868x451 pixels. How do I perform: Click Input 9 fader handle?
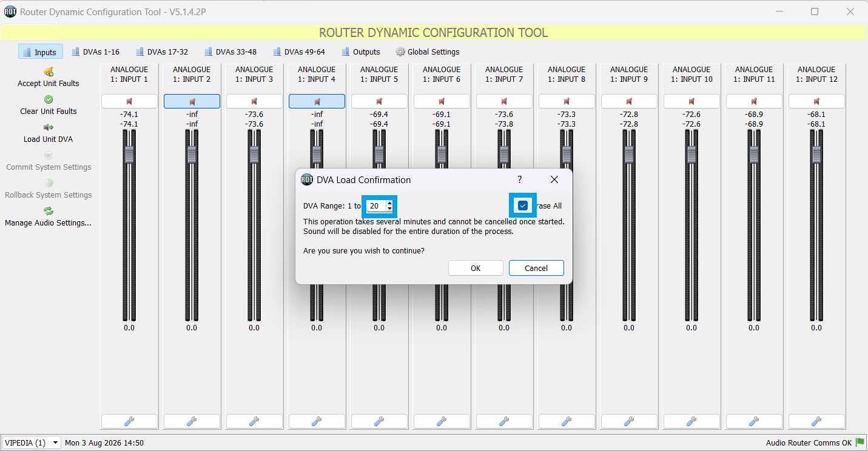pos(629,153)
